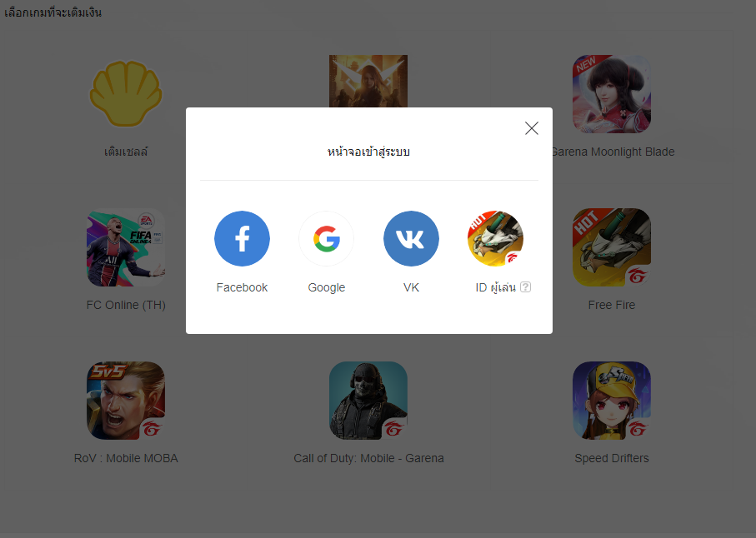
Task: Click the Google text label
Action: [327, 287]
